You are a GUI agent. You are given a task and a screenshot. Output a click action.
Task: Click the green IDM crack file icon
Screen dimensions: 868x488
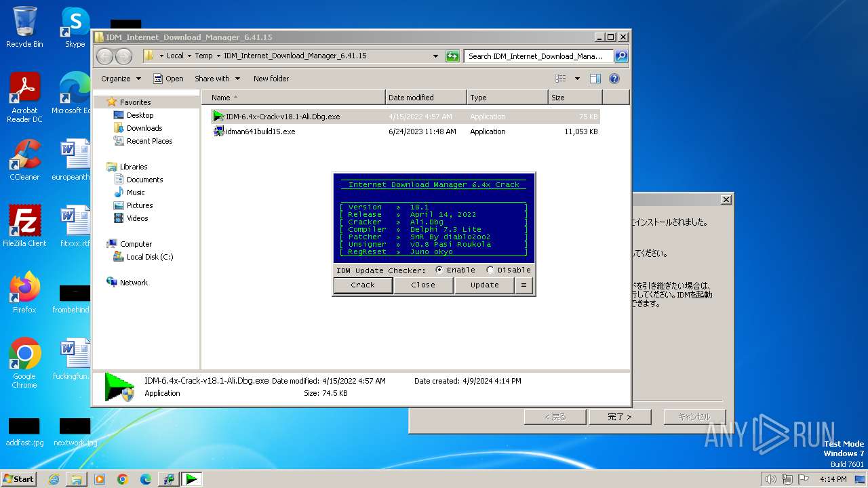[218, 117]
